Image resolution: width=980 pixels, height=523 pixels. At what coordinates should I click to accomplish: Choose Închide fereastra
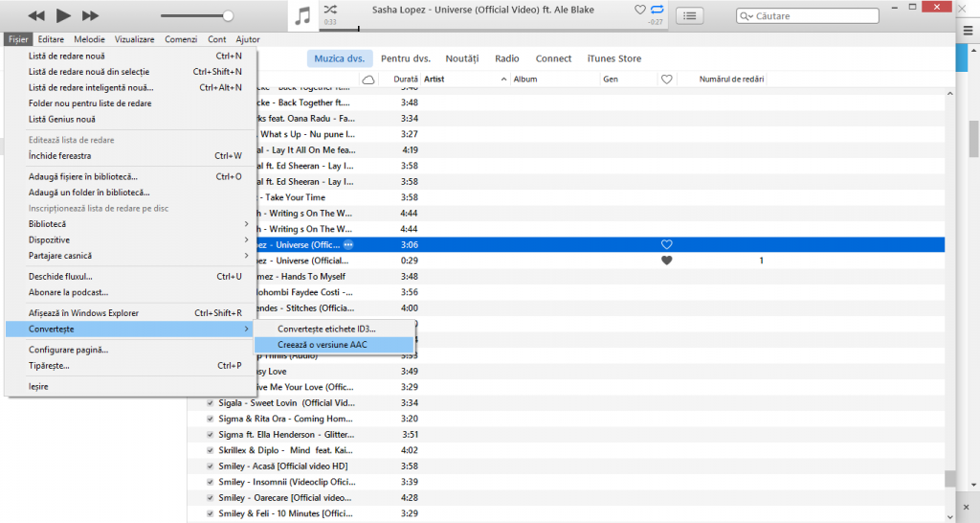point(130,156)
